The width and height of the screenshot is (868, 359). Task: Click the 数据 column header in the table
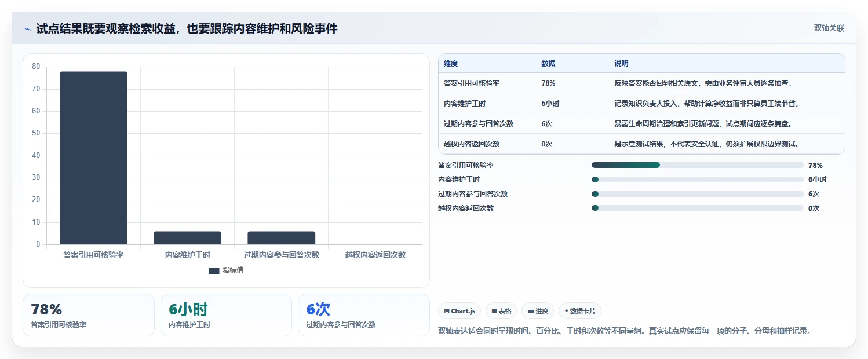[x=548, y=64]
